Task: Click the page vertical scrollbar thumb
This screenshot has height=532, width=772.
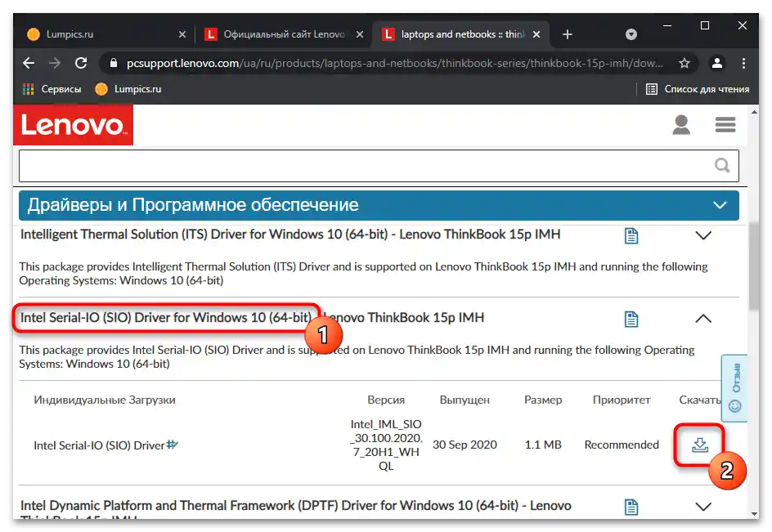Action: [x=753, y=266]
